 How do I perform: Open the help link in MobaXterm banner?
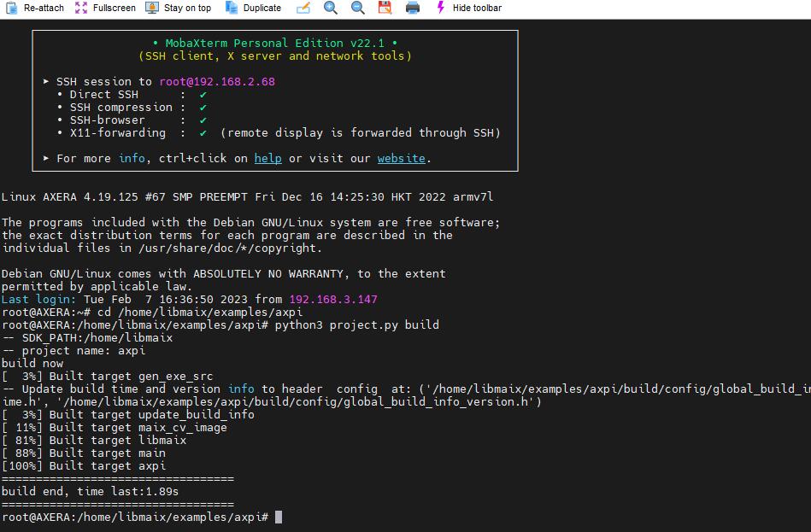(268, 158)
